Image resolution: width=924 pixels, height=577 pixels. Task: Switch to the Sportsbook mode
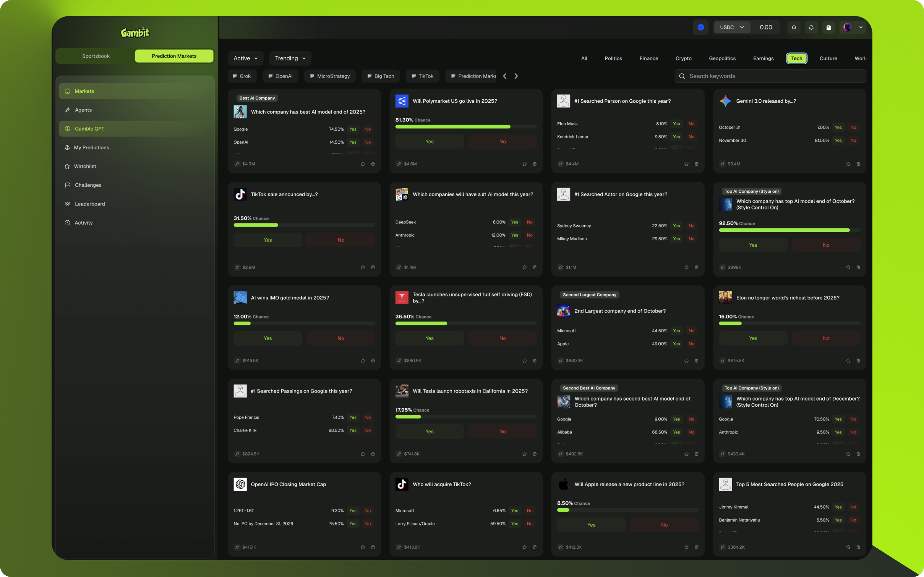click(96, 56)
